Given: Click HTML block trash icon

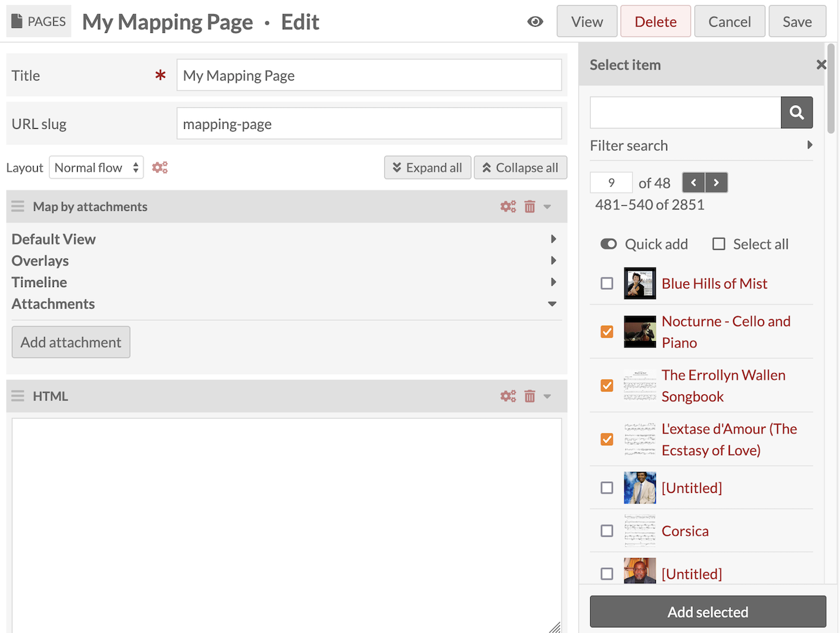Looking at the screenshot, I should pos(530,396).
